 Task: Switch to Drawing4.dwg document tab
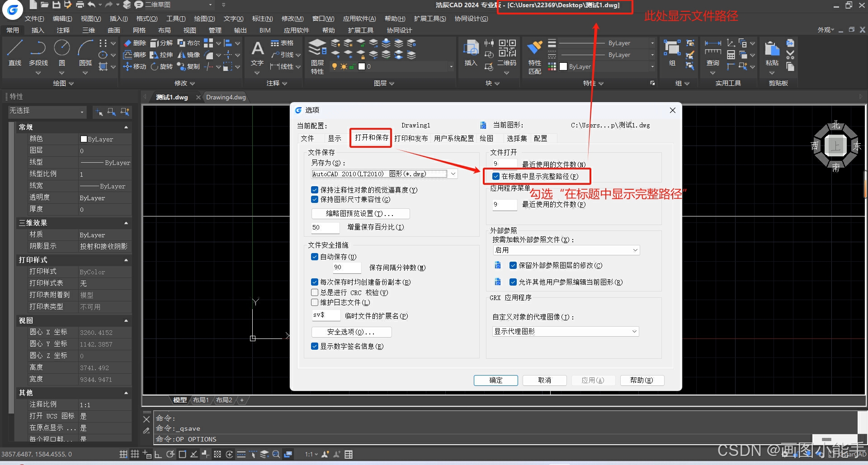pos(226,97)
